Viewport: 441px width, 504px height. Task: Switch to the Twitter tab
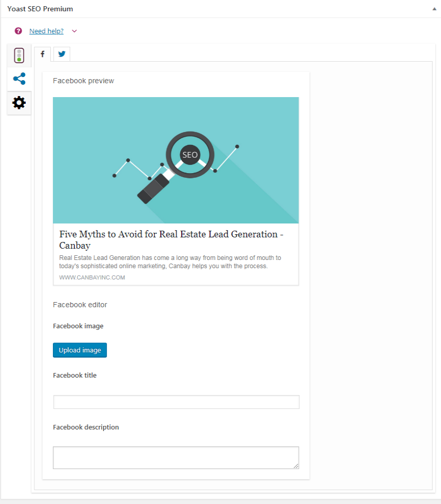(62, 54)
